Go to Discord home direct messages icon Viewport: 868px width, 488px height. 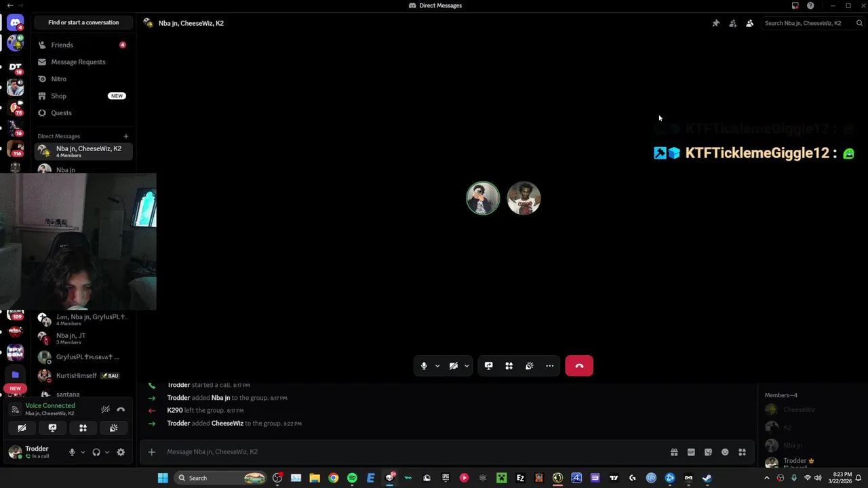pos(15,23)
